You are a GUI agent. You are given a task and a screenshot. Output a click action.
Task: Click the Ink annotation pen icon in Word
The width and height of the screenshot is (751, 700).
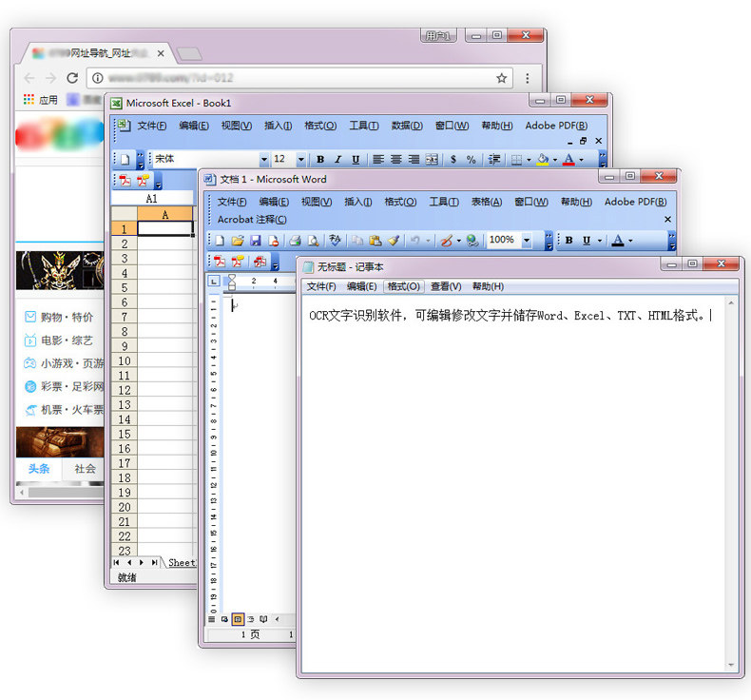pyautogui.click(x=447, y=240)
